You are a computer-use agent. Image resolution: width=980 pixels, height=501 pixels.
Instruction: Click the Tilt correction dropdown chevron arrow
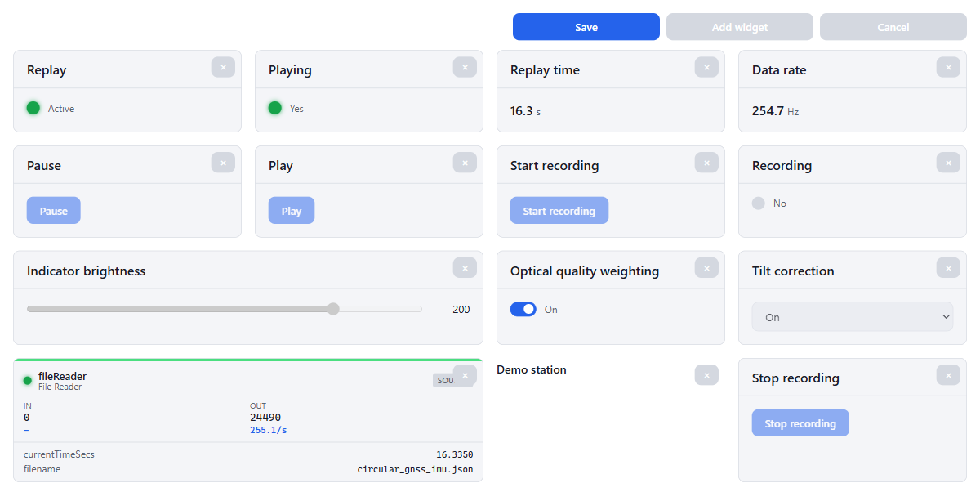pyautogui.click(x=946, y=317)
